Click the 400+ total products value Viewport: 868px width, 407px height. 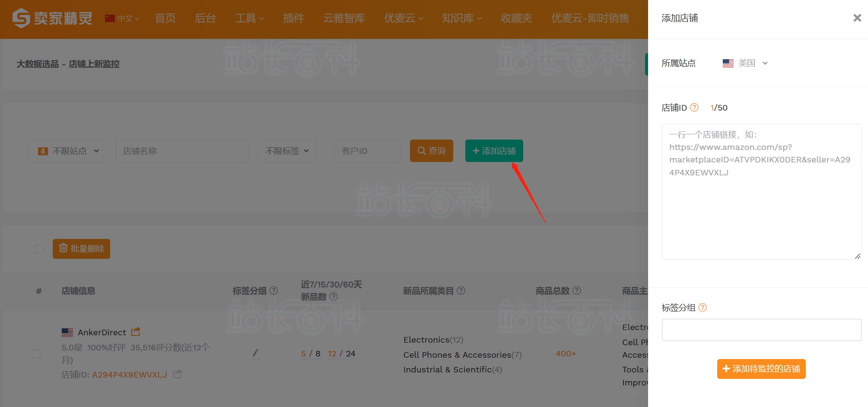coord(566,353)
